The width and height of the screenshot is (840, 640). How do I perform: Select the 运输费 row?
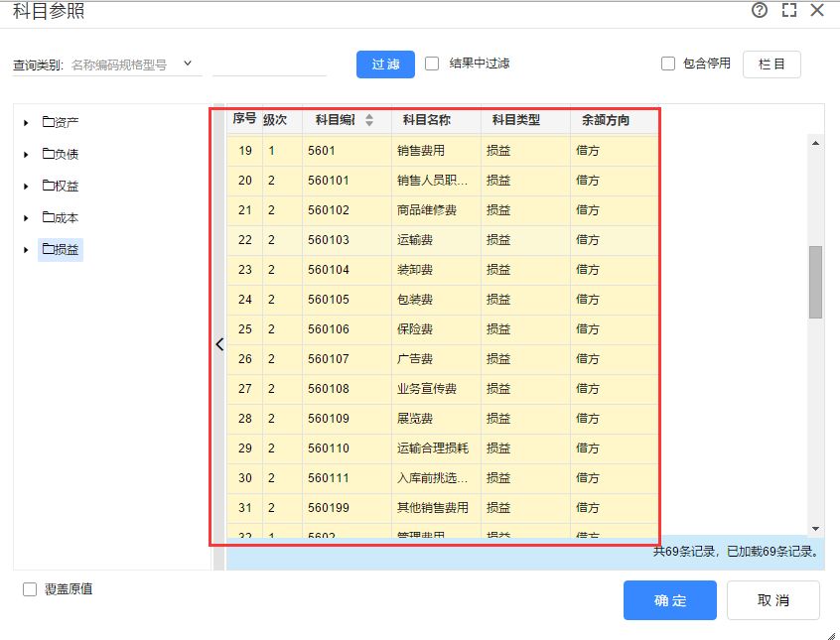coord(443,240)
